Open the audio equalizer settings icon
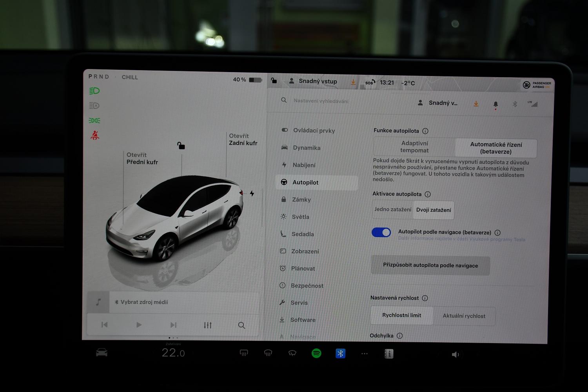This screenshot has width=588, height=392. point(208,325)
